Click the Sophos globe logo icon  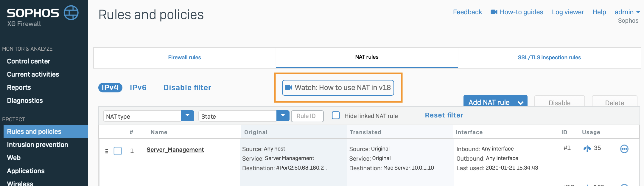(71, 13)
